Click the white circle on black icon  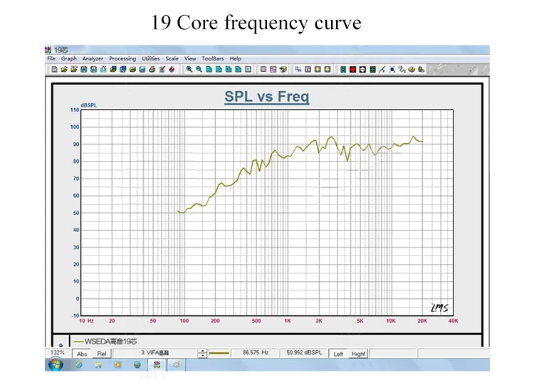[x=362, y=70]
